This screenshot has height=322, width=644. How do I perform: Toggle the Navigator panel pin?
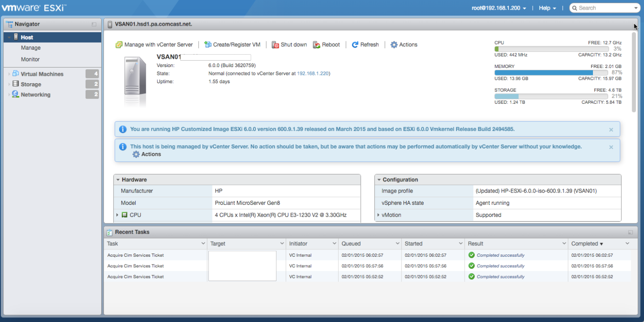94,24
